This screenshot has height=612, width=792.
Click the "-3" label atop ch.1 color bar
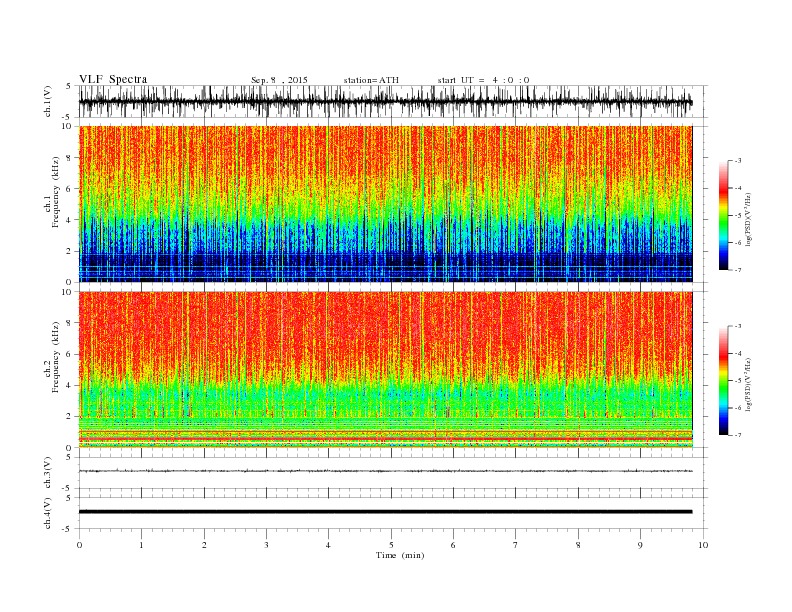[738, 161]
